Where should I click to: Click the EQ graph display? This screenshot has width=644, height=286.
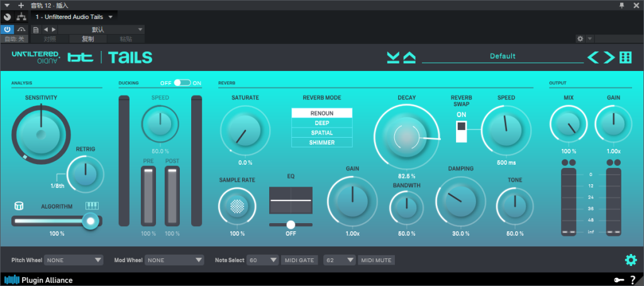pyautogui.click(x=291, y=201)
